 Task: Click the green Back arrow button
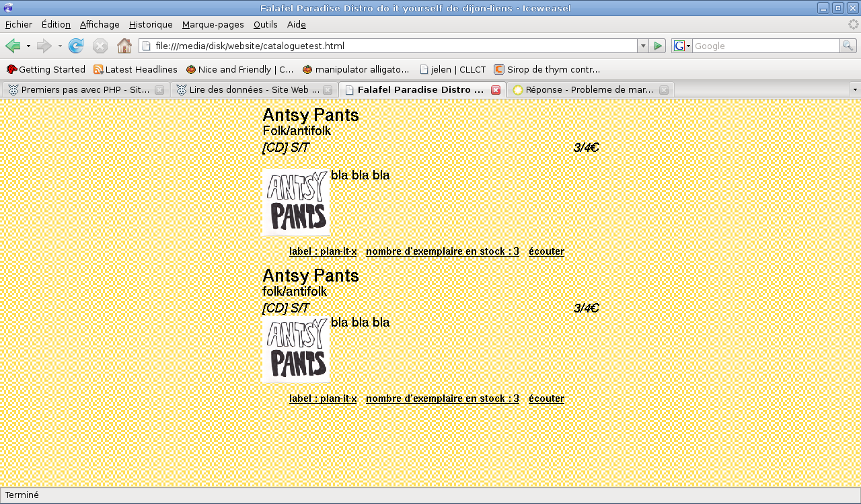13,46
